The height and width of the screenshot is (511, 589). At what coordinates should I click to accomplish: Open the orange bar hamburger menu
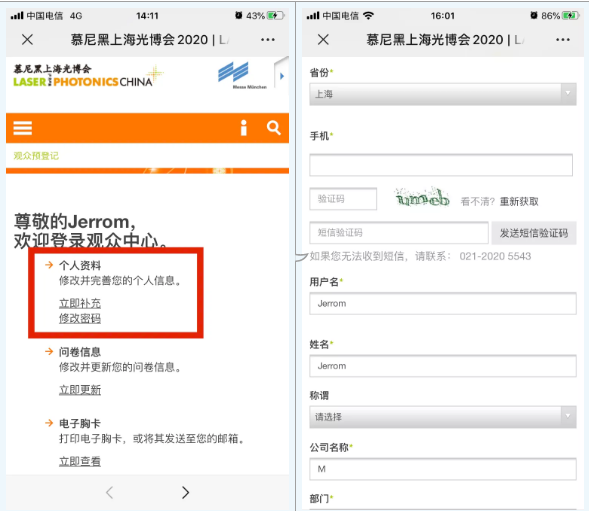(23, 128)
